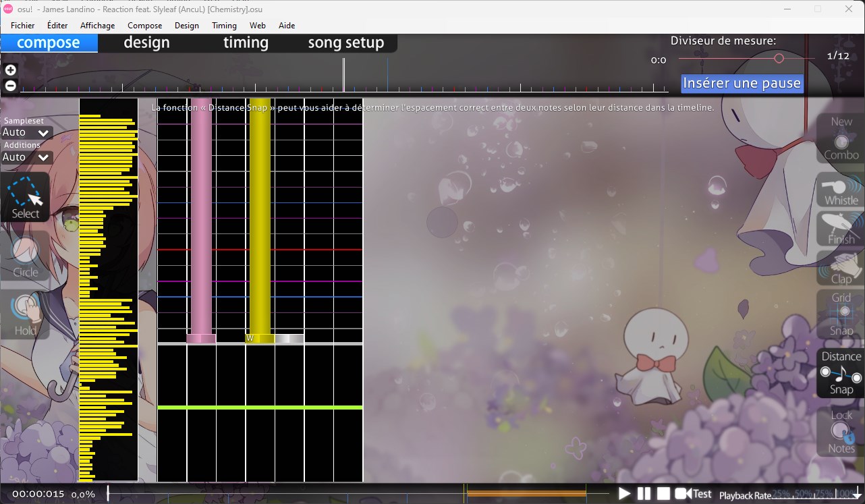Set Playback Rate to 75%
This screenshot has height=504, width=865.
click(823, 495)
